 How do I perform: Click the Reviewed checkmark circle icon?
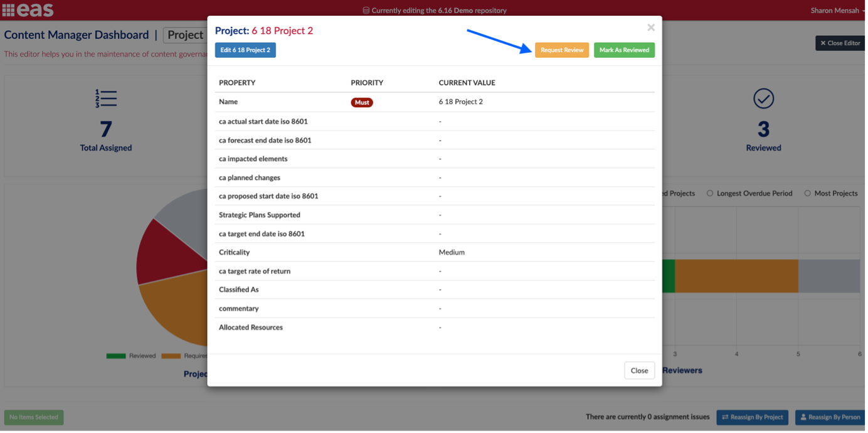pos(763,99)
